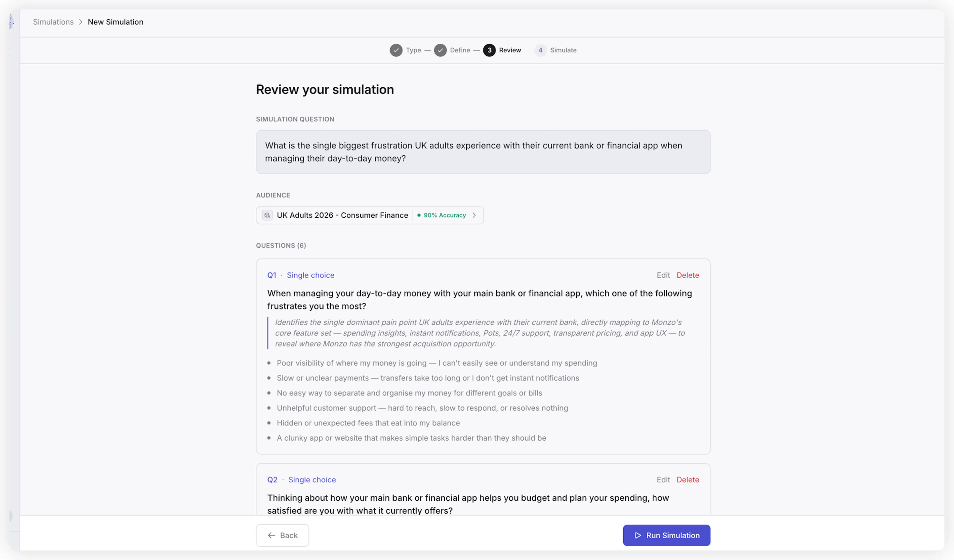Click the audience icon beside UK Adults 2026
The height and width of the screenshot is (560, 954).
click(267, 215)
